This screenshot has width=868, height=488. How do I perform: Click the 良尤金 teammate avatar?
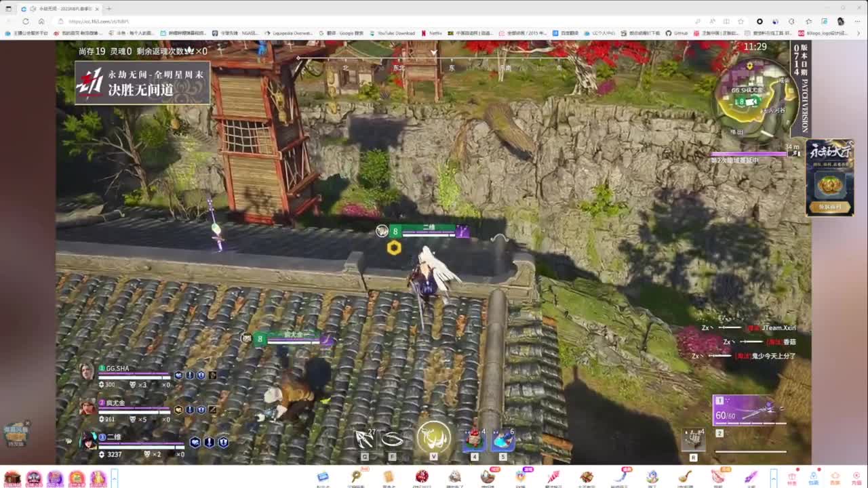point(87,407)
